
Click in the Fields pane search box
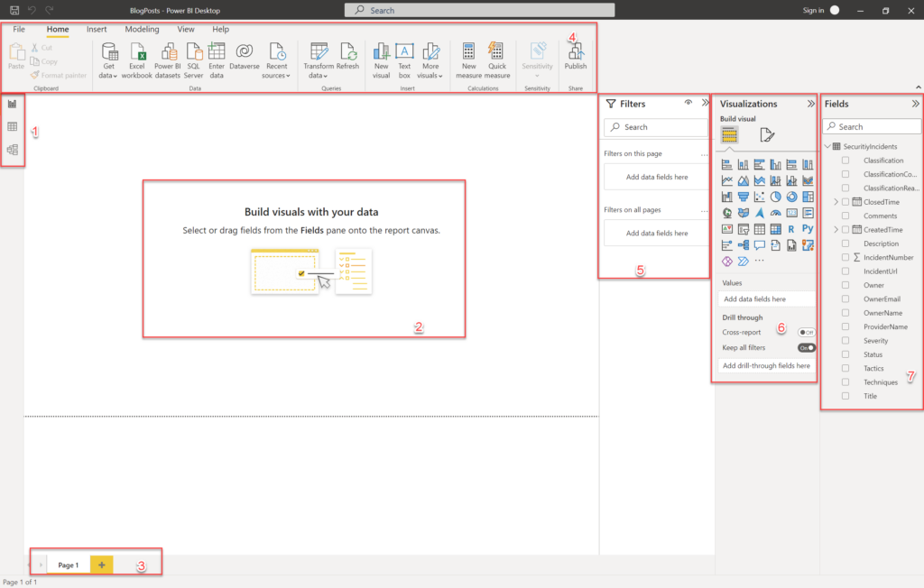pos(872,126)
